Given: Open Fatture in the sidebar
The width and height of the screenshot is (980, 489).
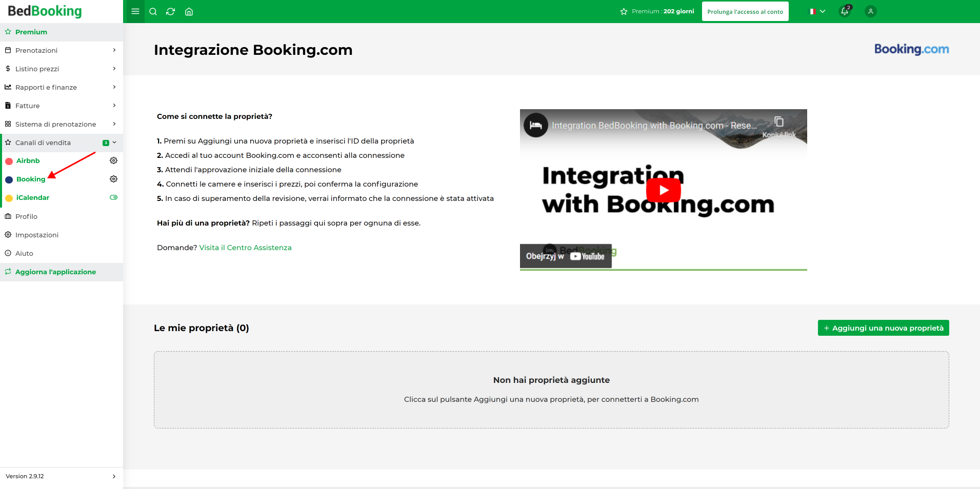Looking at the screenshot, I should pyautogui.click(x=62, y=106).
